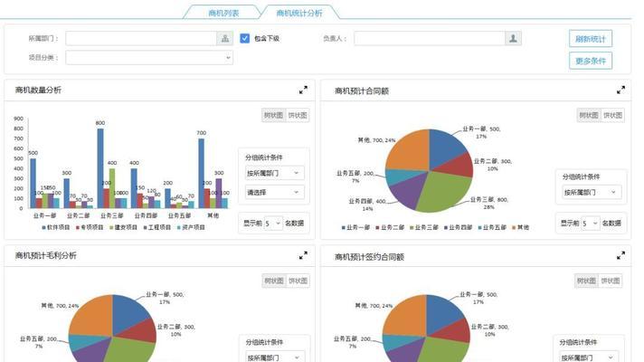Click the 业务四部 axis label in bar chart
Screen dimensions: 644x362
(x=146, y=215)
